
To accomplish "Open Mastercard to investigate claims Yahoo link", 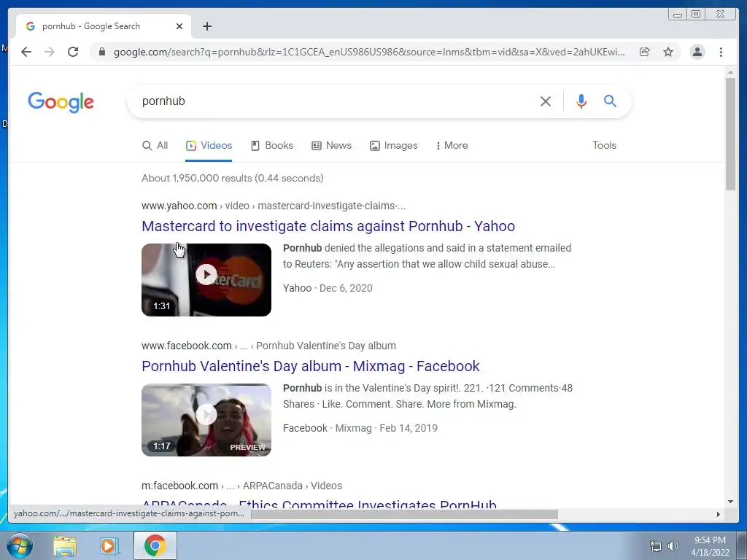I will [328, 226].
